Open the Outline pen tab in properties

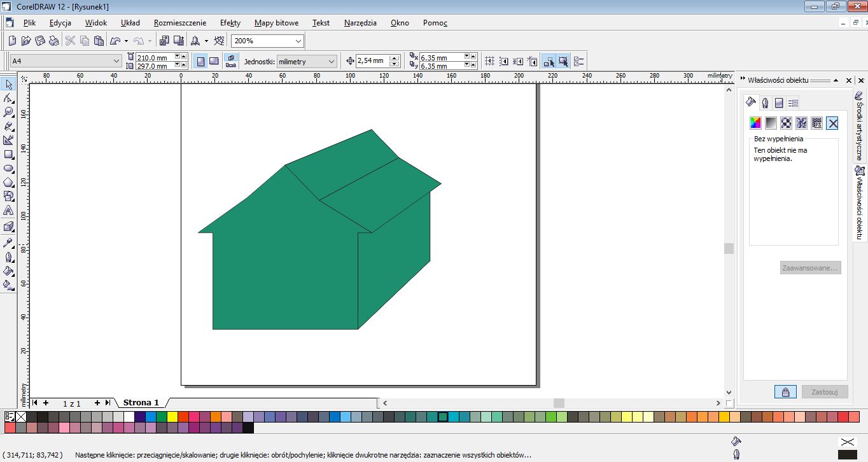point(765,102)
